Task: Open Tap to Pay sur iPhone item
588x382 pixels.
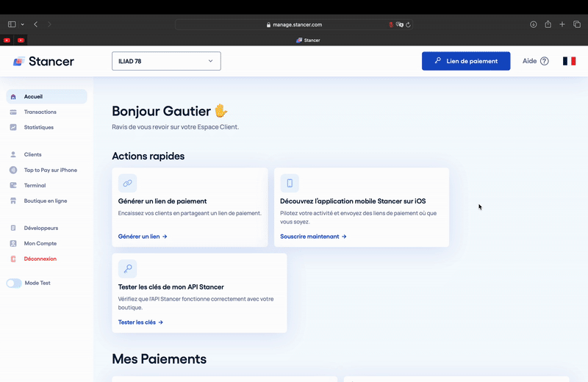Action: point(50,170)
